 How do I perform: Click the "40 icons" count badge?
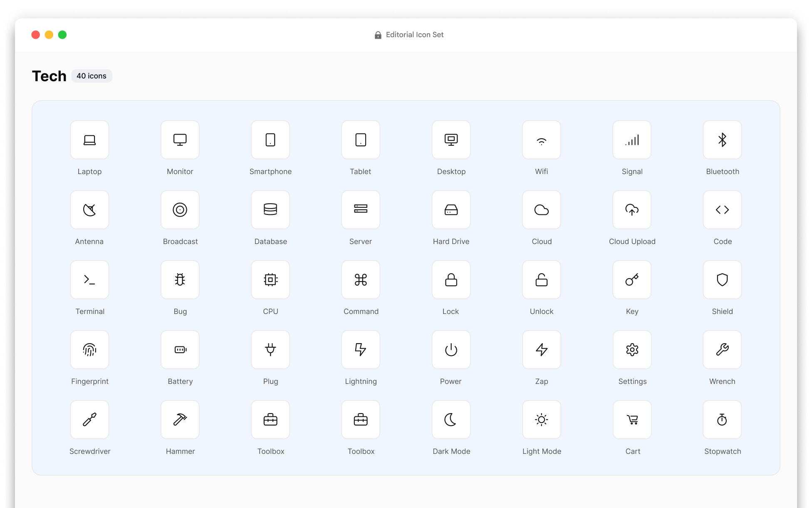92,76
